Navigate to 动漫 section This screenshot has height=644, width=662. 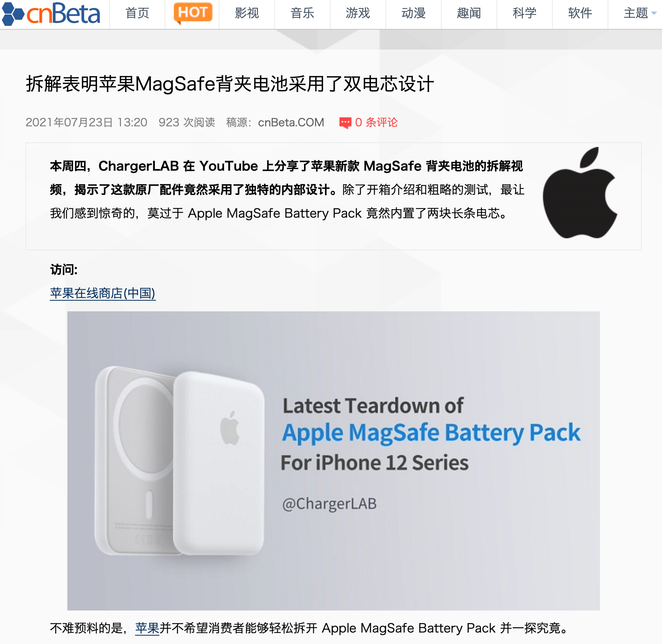point(414,13)
